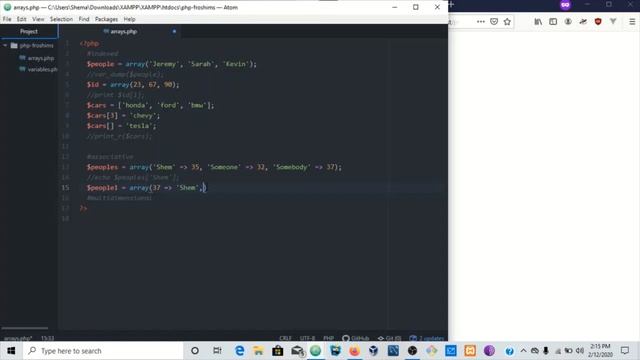Image resolution: width=640 pixels, height=360 pixels.
Task: Click line number 15 in the gutter
Action: click(x=65, y=188)
